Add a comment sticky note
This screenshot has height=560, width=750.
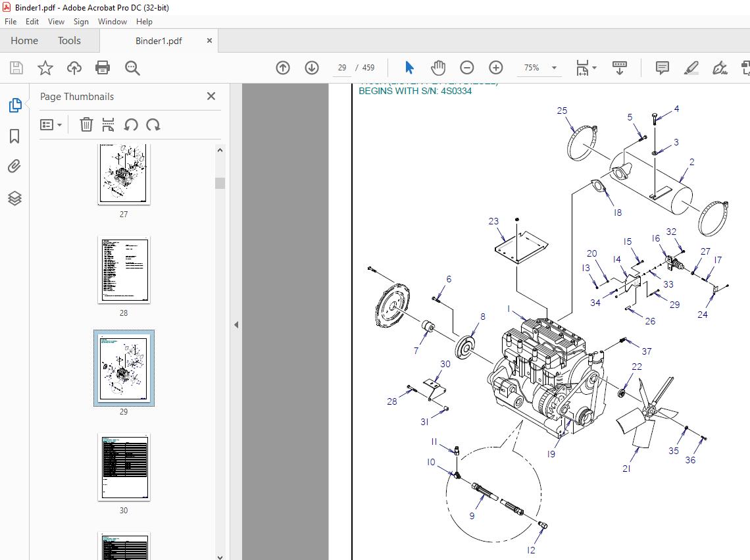662,68
